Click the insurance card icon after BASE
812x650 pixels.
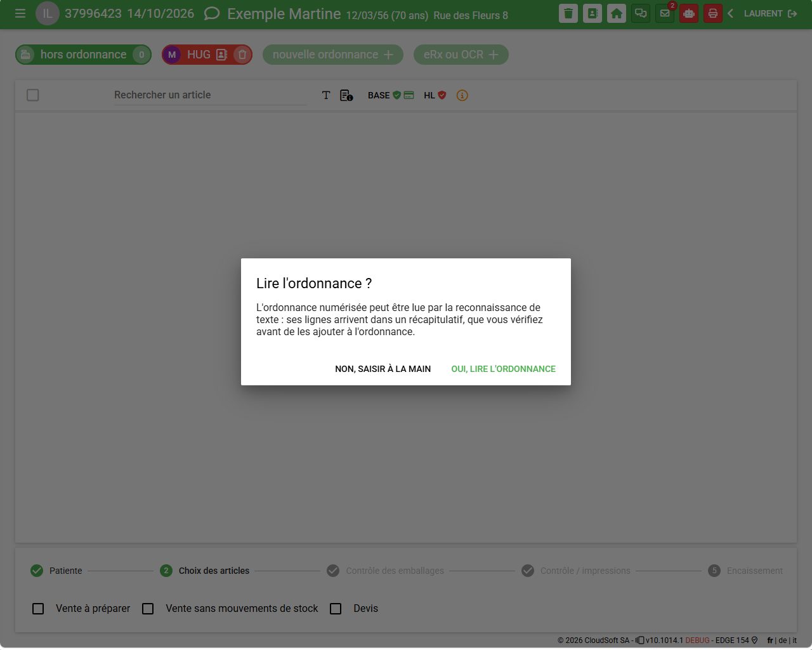pyautogui.click(x=409, y=95)
